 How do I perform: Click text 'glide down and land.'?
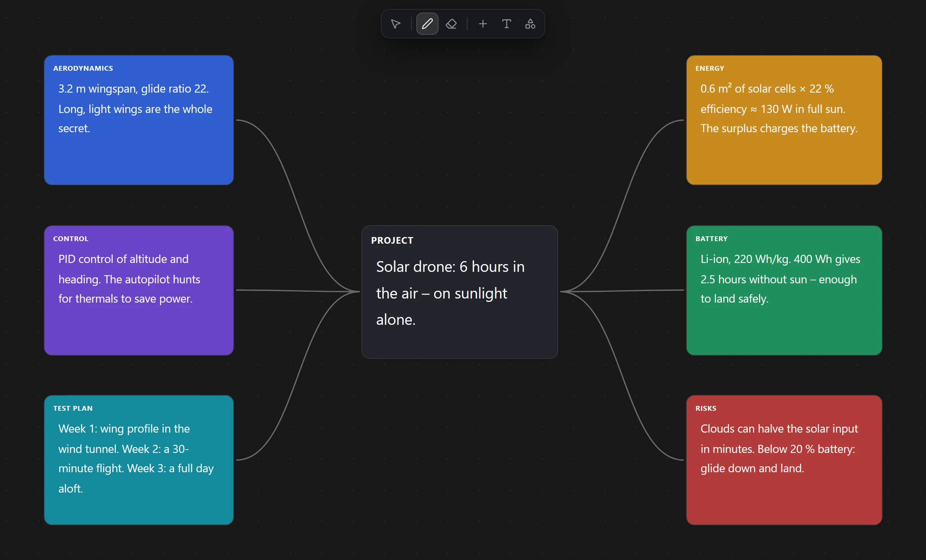click(752, 468)
